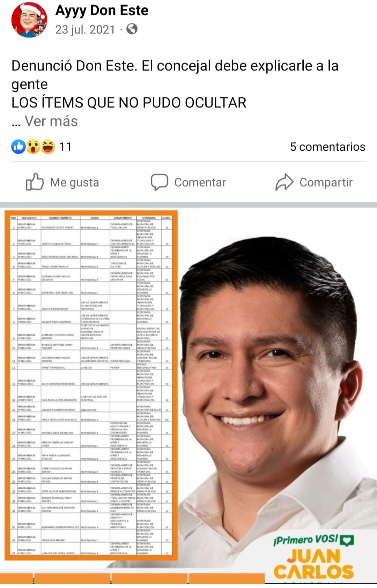377x588 pixels.
Task: Open the laughing haha reaction emoji
Action: coord(48,147)
